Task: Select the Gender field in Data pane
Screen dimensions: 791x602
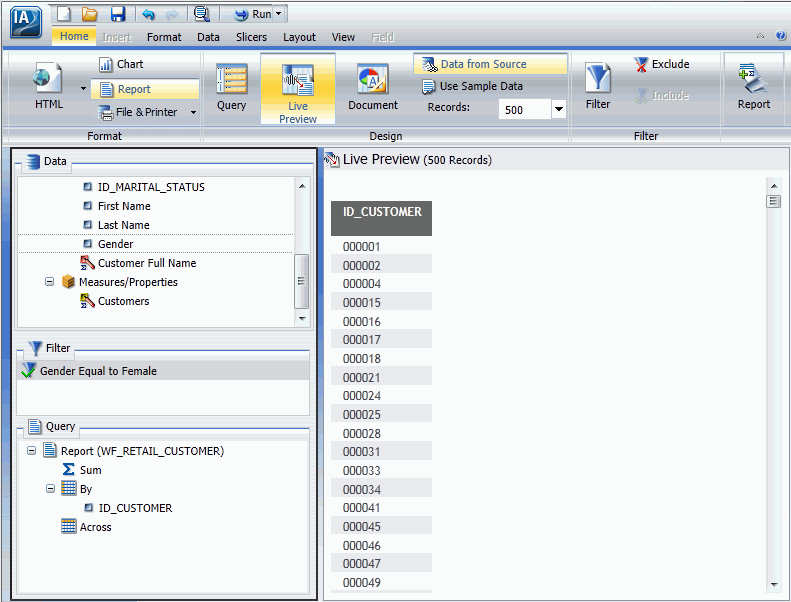Action: (116, 244)
